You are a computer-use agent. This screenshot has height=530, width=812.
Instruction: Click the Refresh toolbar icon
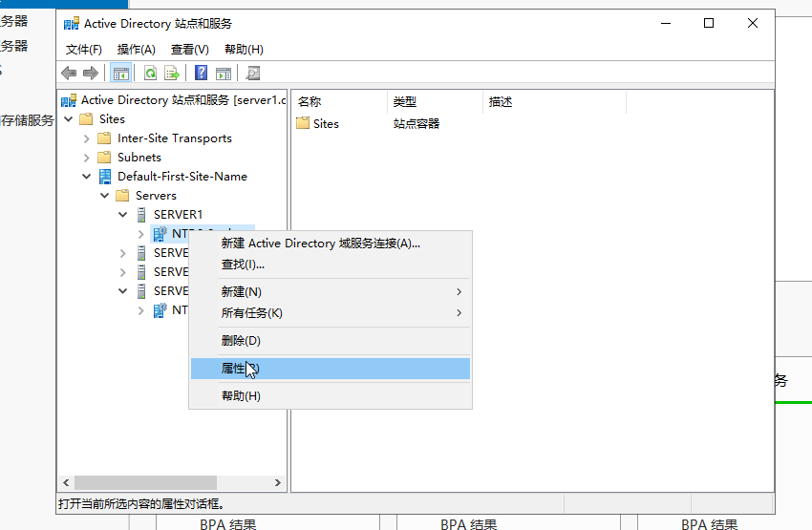tap(150, 73)
